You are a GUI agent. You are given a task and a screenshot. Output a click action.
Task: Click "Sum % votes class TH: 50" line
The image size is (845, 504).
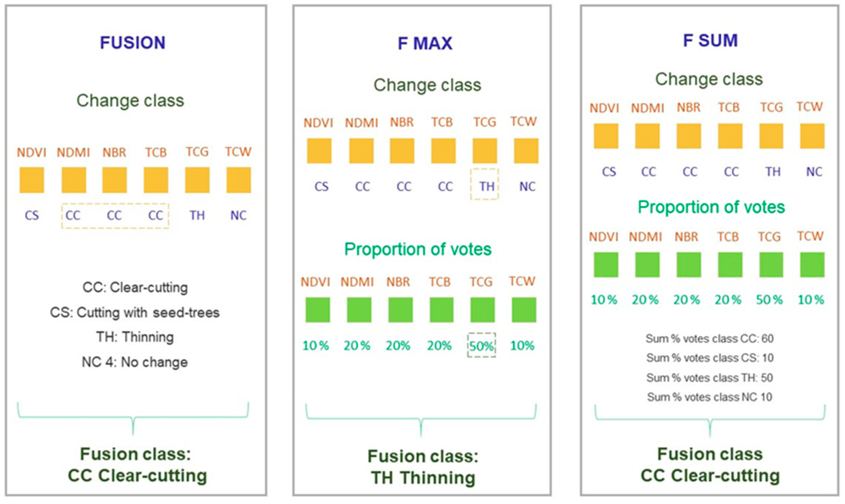click(x=709, y=378)
